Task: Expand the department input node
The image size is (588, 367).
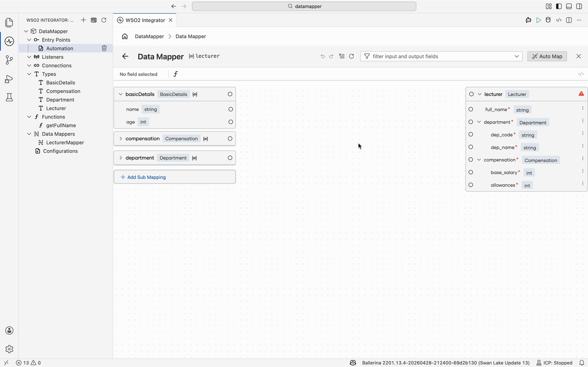Action: pyautogui.click(x=121, y=158)
